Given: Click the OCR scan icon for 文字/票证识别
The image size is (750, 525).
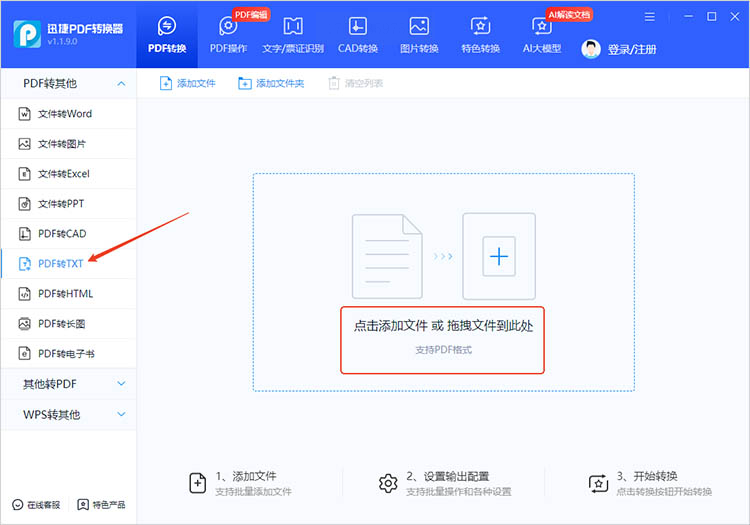Looking at the screenshot, I should 293,26.
